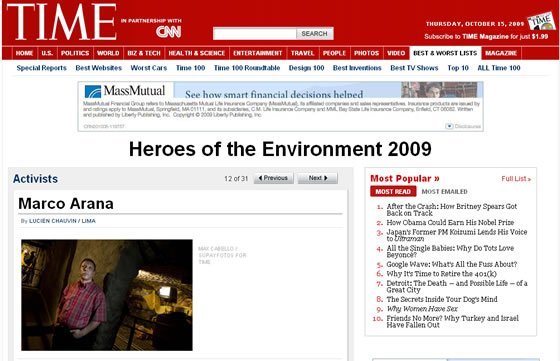Open the Marco Arana photo
560x361 pixels.
click(107, 295)
